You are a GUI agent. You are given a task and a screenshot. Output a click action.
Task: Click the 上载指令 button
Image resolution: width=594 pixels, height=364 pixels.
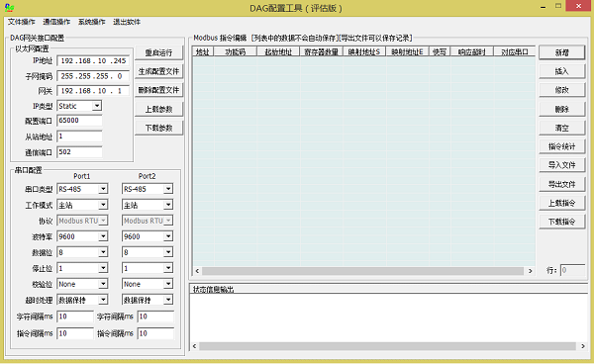pos(561,203)
